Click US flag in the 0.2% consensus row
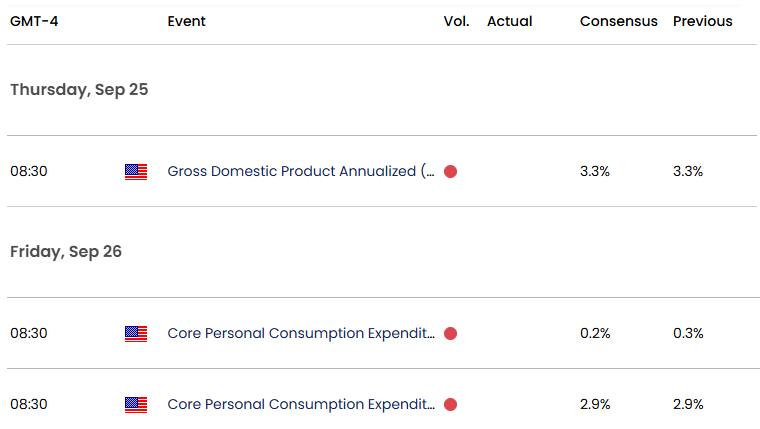 click(x=136, y=334)
